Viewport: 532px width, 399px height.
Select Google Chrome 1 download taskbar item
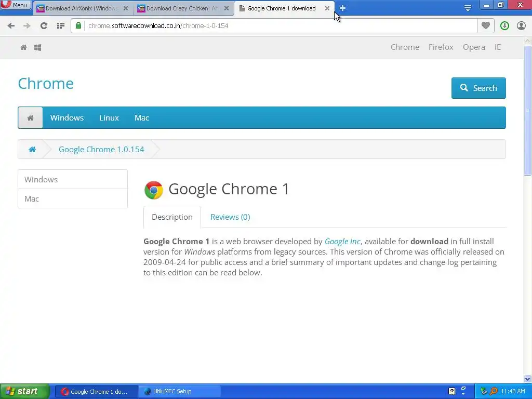96,392
